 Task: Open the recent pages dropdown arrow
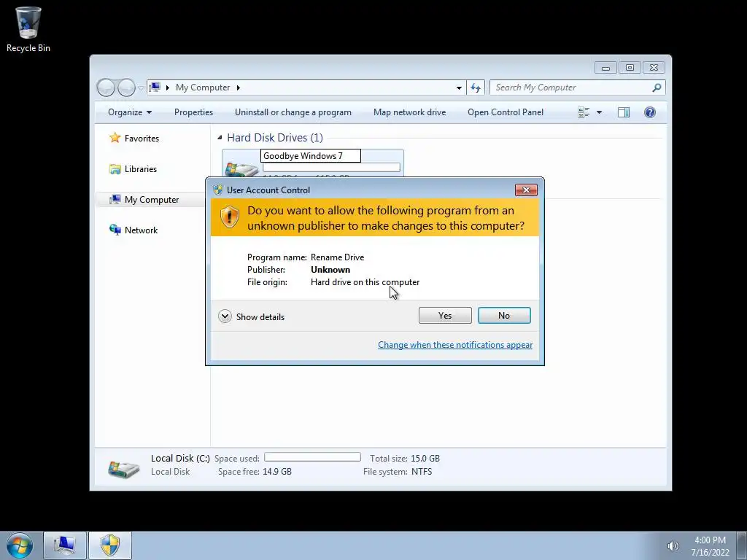pyautogui.click(x=141, y=88)
